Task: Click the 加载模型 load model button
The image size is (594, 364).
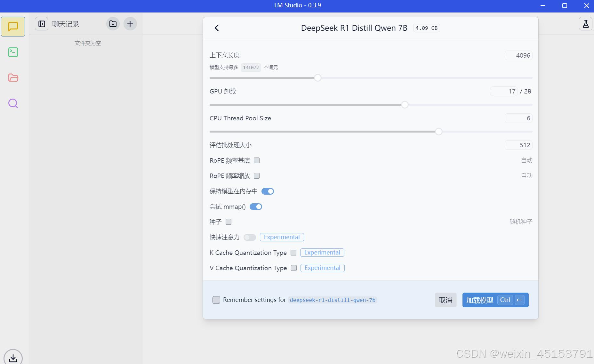Action: click(x=495, y=300)
